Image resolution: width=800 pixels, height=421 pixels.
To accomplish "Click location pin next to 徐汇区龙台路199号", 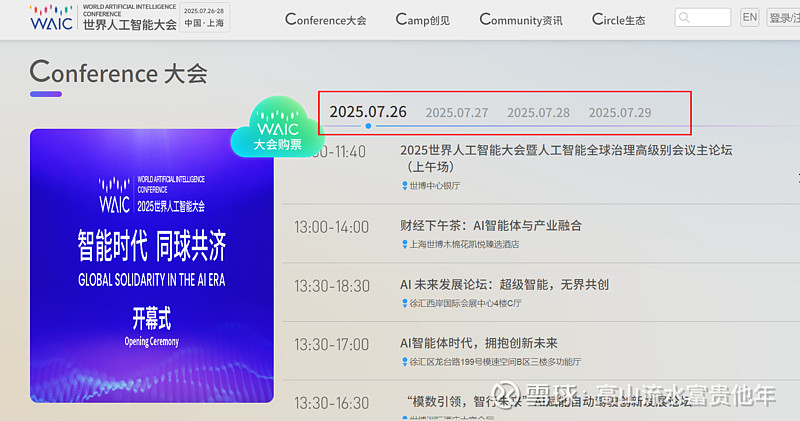I will [405, 362].
